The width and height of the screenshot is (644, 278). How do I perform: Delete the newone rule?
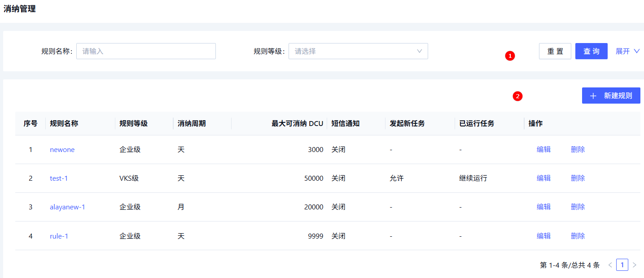(x=578, y=150)
